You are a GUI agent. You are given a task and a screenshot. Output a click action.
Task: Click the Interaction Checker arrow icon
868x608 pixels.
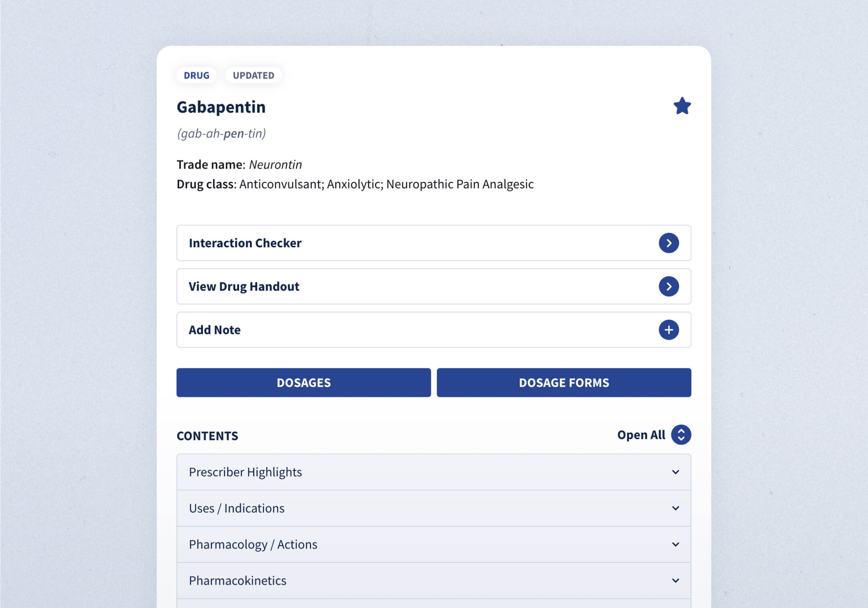(x=669, y=243)
